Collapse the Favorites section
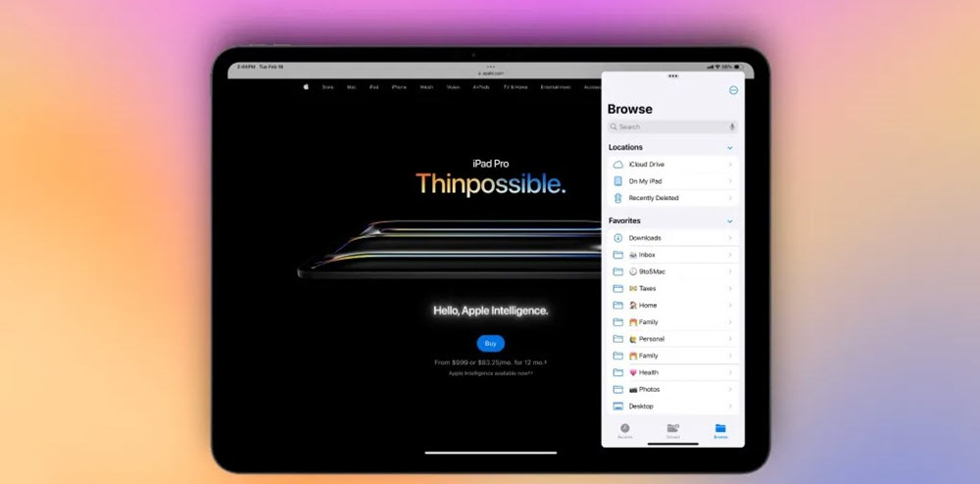980x484 pixels. click(730, 221)
